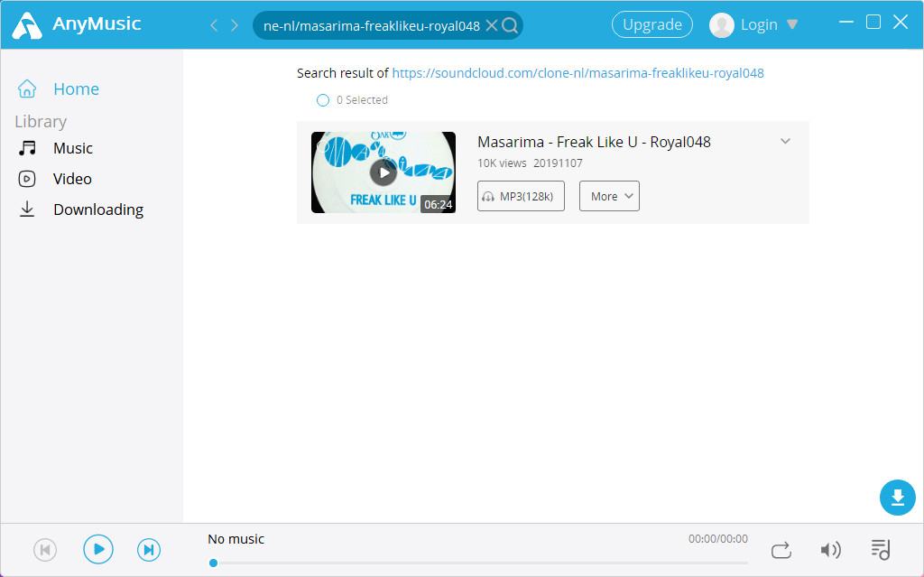Click the '10K views' text
The image size is (924, 577).
(x=502, y=163)
